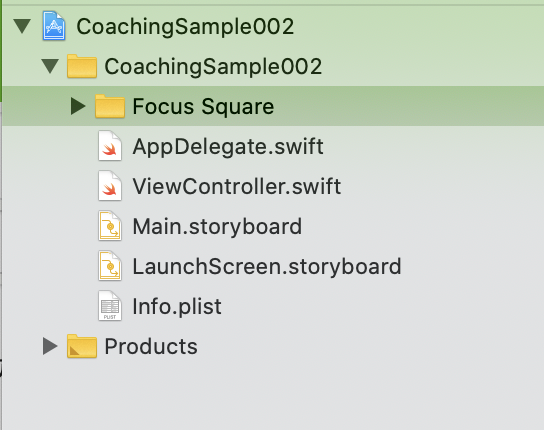Click the LaunchScreen.storyboard file icon
The width and height of the screenshot is (544, 430).
pos(110,266)
